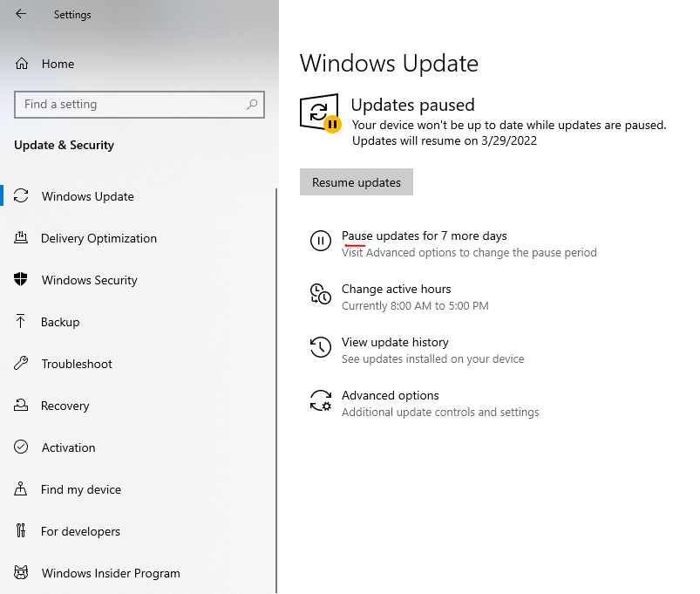Go to Settings Home
The width and height of the screenshot is (700, 594).
click(58, 64)
